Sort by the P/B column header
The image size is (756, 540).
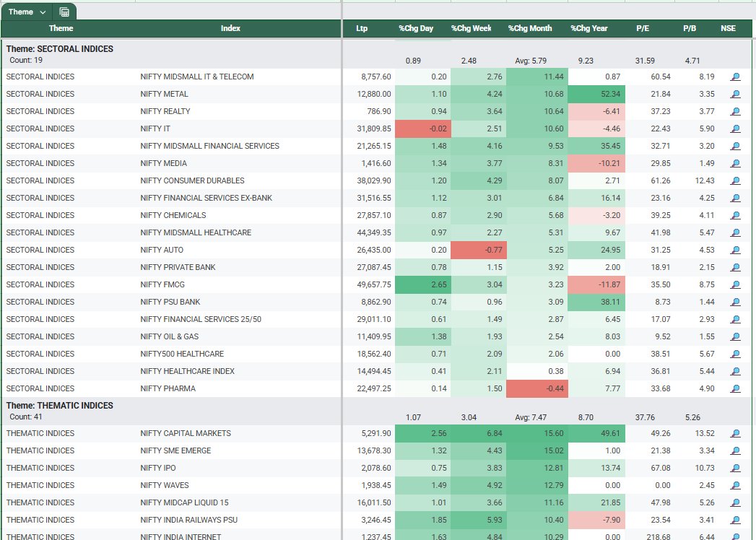pos(690,28)
